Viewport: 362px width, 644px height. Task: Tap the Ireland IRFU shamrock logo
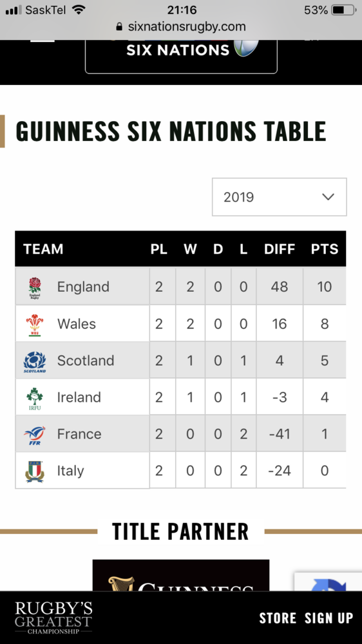pyautogui.click(x=35, y=399)
